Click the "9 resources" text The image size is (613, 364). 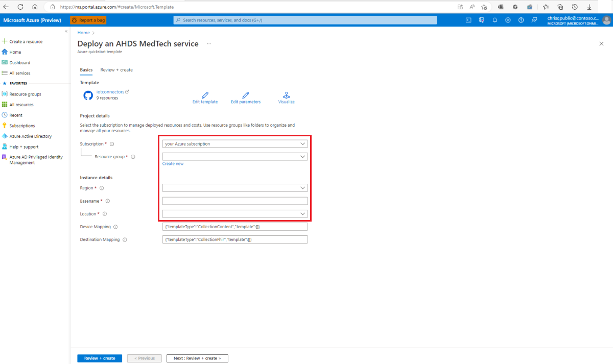(x=107, y=98)
